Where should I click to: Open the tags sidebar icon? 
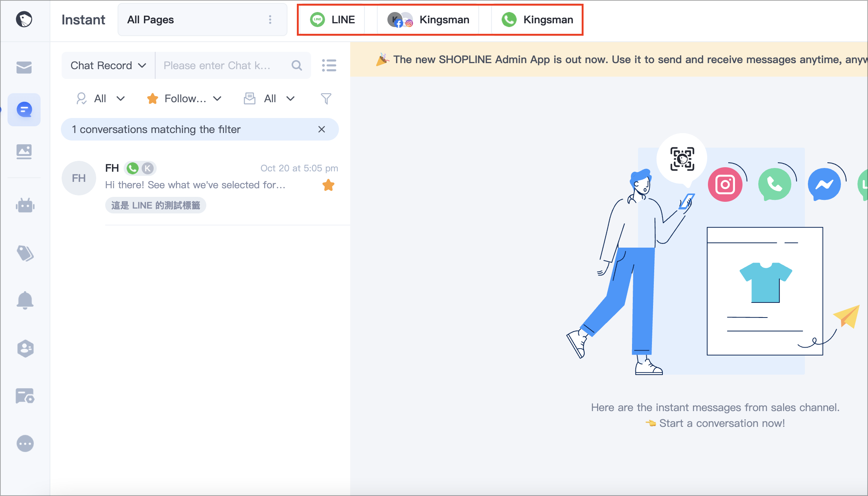tap(25, 253)
